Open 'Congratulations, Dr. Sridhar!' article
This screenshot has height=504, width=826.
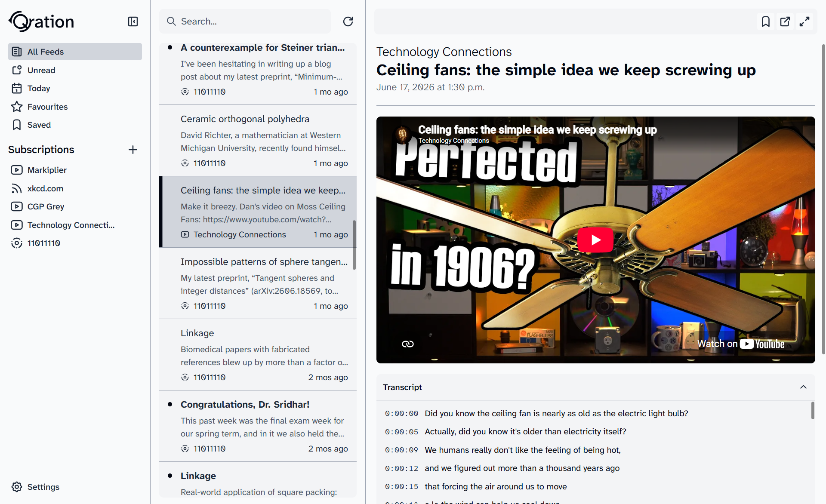click(x=258, y=426)
